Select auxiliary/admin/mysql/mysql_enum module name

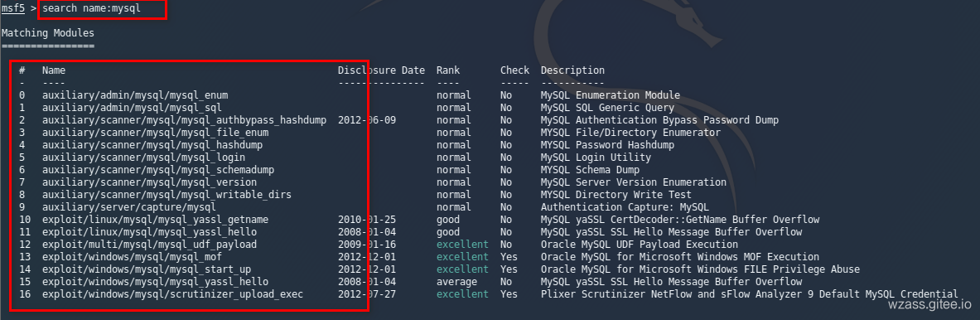pyautogui.click(x=135, y=95)
